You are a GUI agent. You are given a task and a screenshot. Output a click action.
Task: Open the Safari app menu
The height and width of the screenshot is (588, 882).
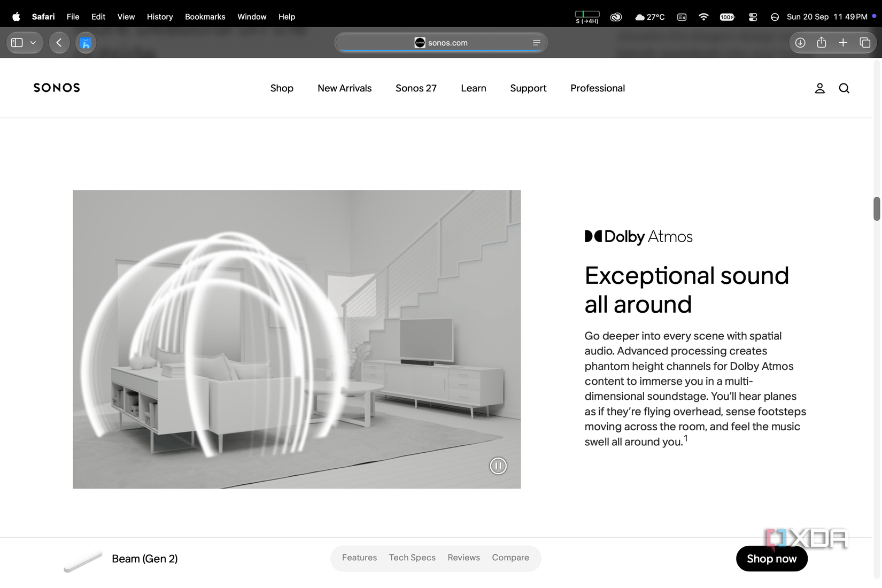tap(43, 17)
